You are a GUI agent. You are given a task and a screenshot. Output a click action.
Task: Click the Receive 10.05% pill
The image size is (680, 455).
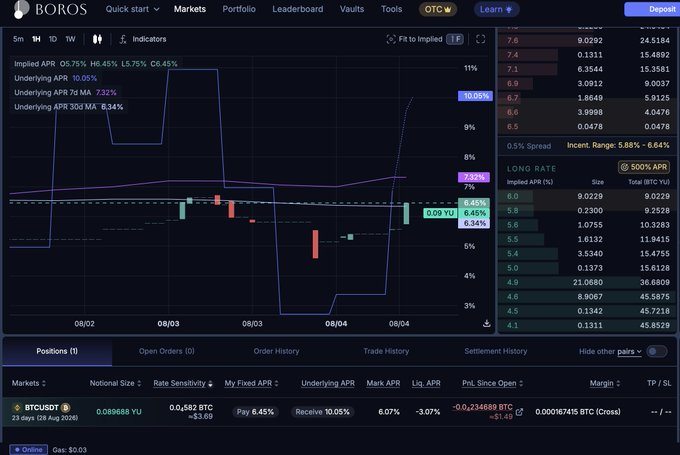[322, 412]
